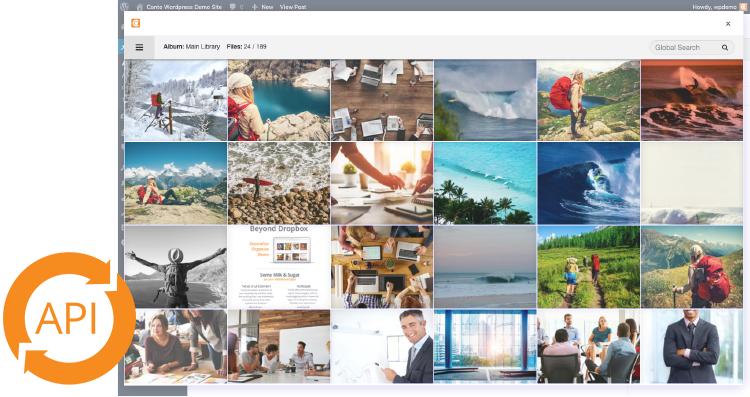Select the women collaborating over papers photo

click(x=176, y=346)
